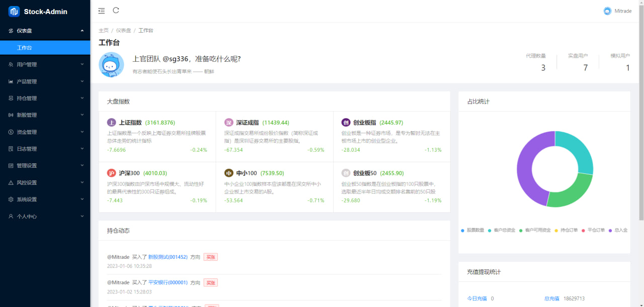Click the Stock-Admin logo icon
The height and width of the screenshot is (307, 644).
pyautogui.click(x=14, y=12)
